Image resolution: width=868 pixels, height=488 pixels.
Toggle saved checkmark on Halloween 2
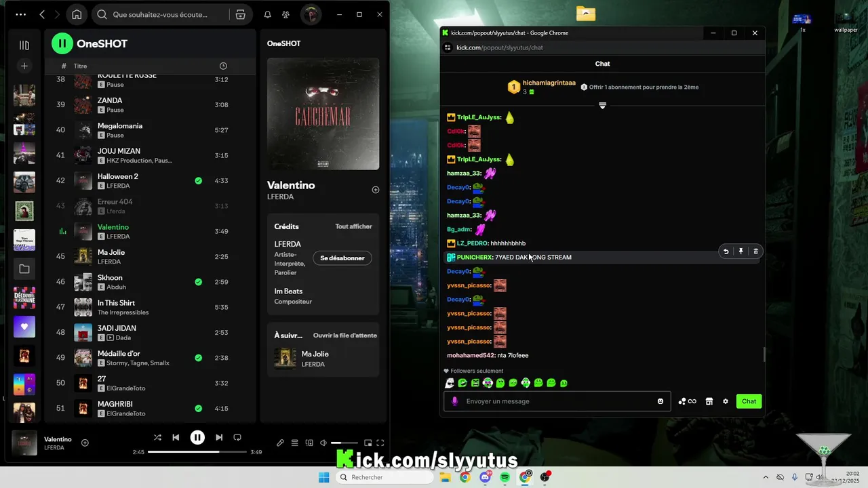[198, 181]
